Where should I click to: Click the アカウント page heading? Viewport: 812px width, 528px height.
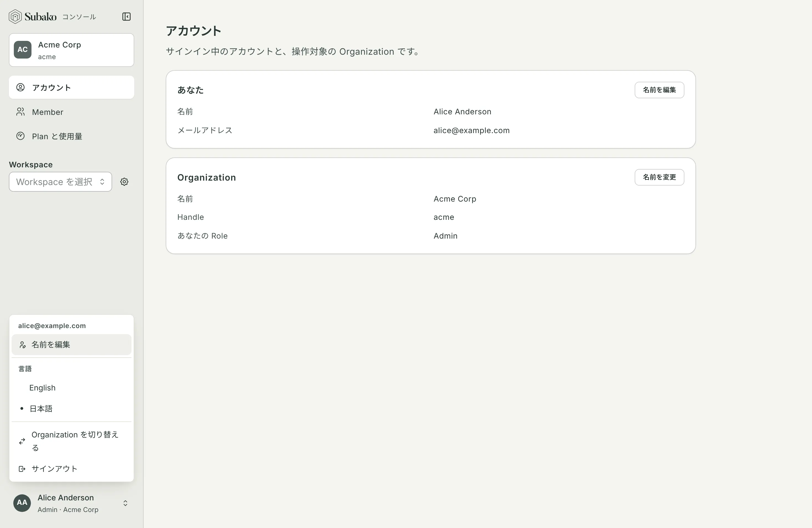pos(193,31)
